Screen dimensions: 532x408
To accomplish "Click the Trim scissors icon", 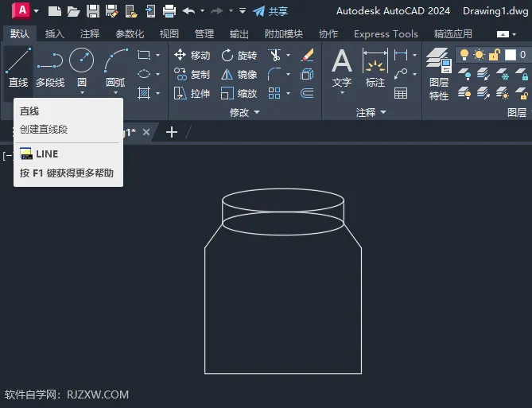I will 274,55.
